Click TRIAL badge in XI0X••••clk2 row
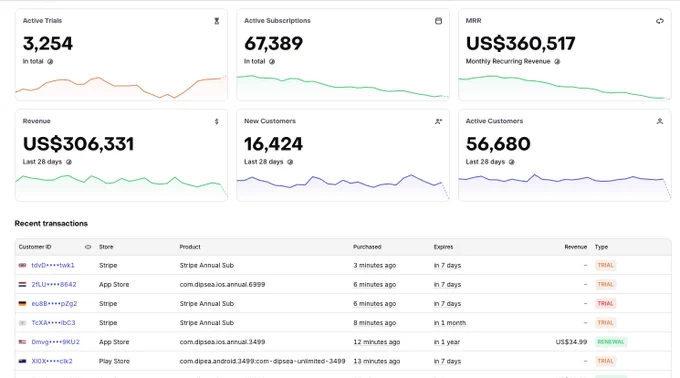 pyautogui.click(x=605, y=361)
